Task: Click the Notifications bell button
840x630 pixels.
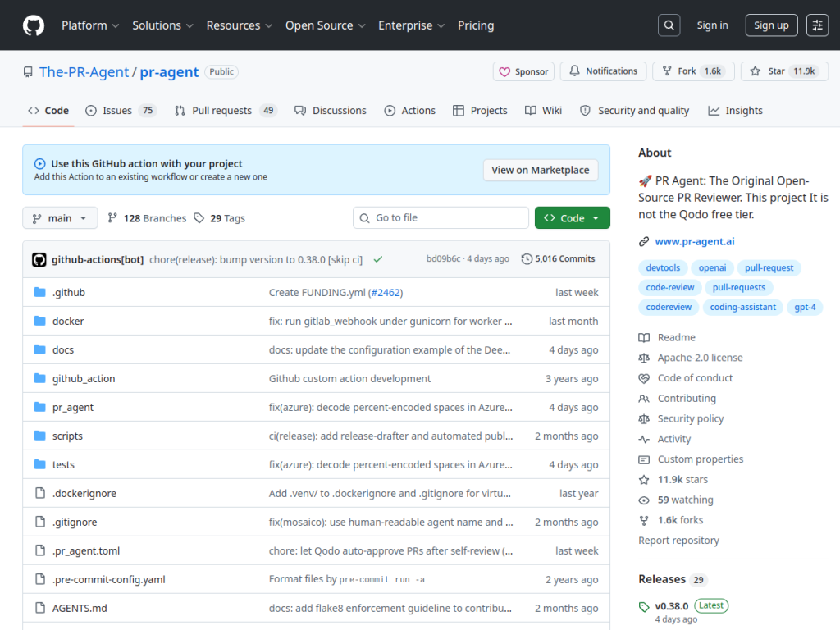Action: 603,71
